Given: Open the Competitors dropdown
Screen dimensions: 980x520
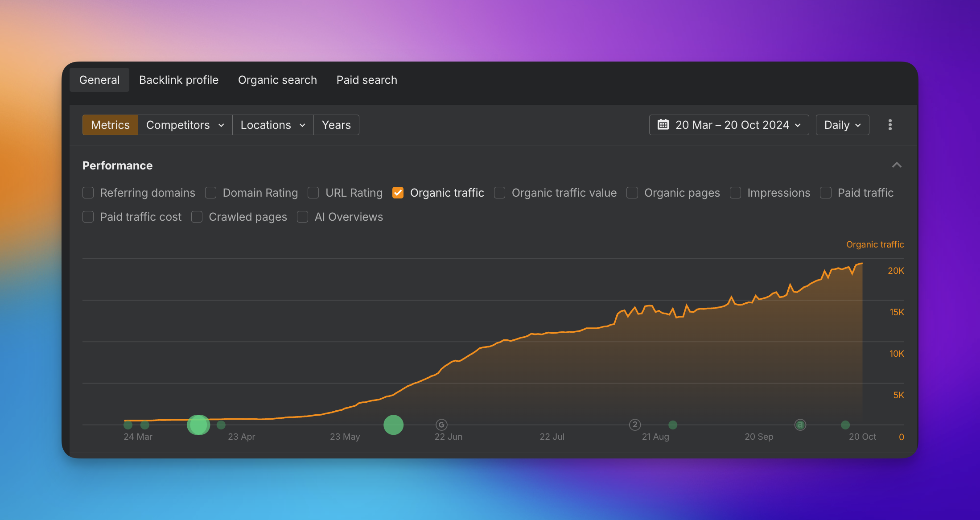Looking at the screenshot, I should tap(185, 125).
